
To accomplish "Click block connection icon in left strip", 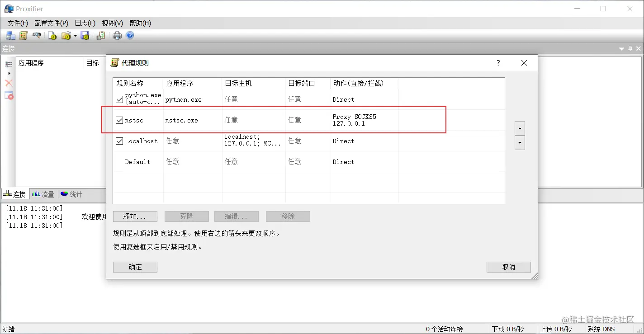I will (9, 95).
